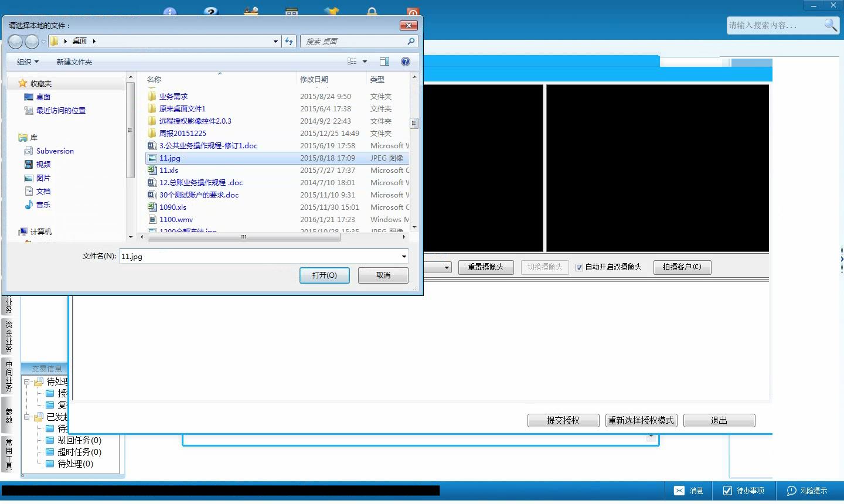Go forward in the file dialog
The height and width of the screenshot is (504, 844).
pyautogui.click(x=32, y=41)
